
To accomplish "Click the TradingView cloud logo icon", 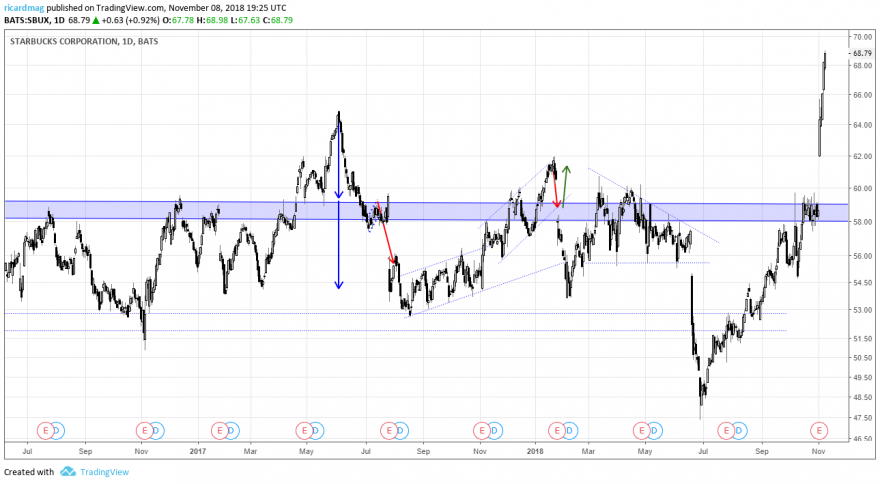I will pos(68,472).
